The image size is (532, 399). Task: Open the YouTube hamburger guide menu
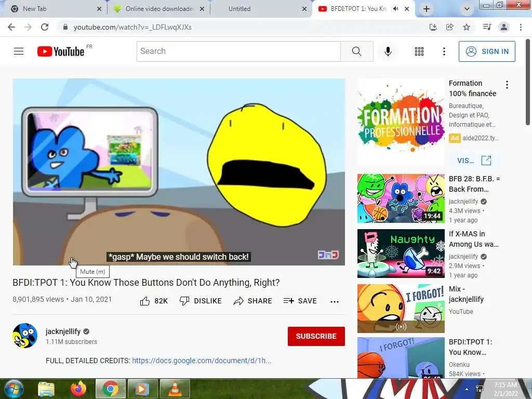pyautogui.click(x=19, y=51)
